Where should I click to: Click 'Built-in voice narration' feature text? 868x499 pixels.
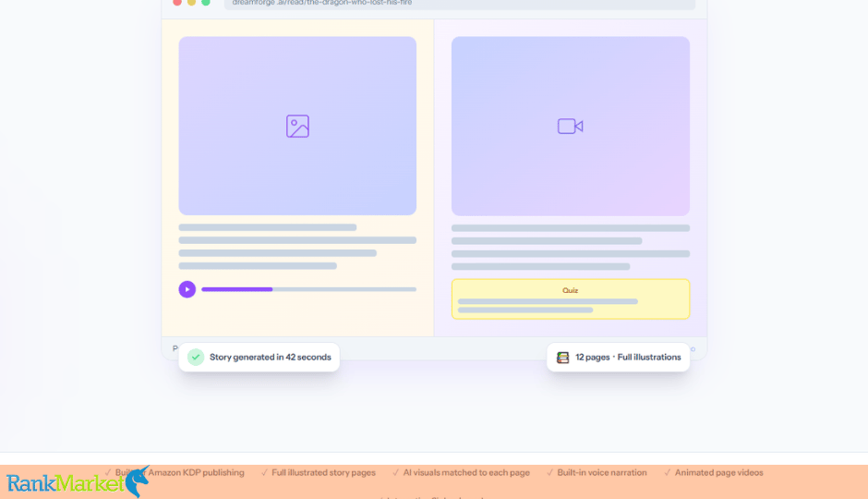pyautogui.click(x=602, y=472)
